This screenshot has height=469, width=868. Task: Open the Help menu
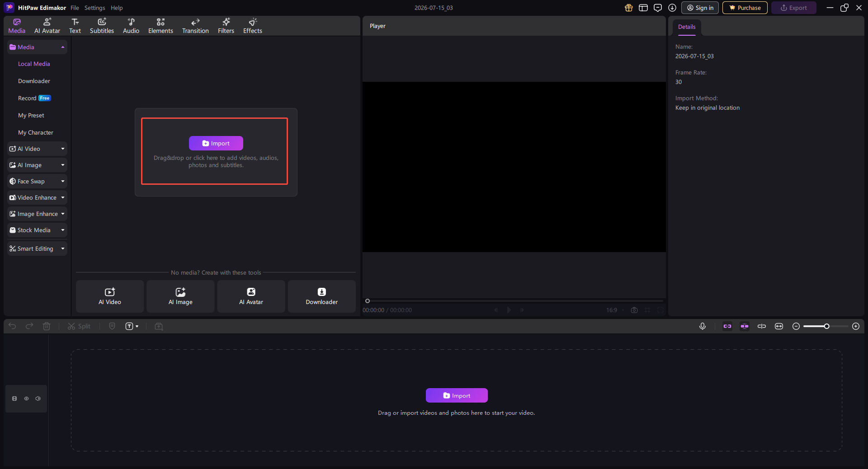tap(117, 8)
